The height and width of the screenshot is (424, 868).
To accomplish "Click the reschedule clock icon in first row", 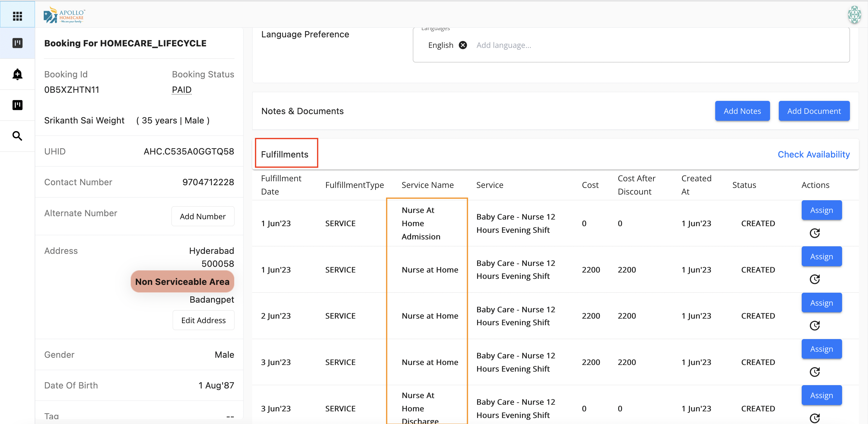I will (x=814, y=233).
